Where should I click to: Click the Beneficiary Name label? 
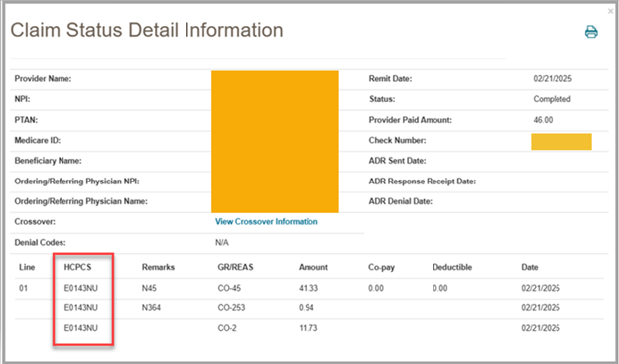49,161
